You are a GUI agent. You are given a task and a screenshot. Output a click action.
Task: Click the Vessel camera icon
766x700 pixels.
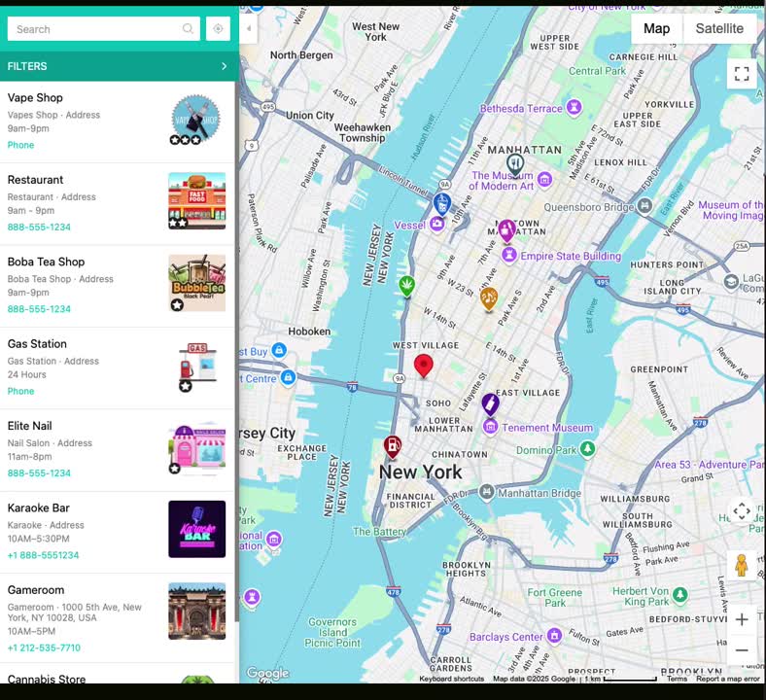coord(436,225)
